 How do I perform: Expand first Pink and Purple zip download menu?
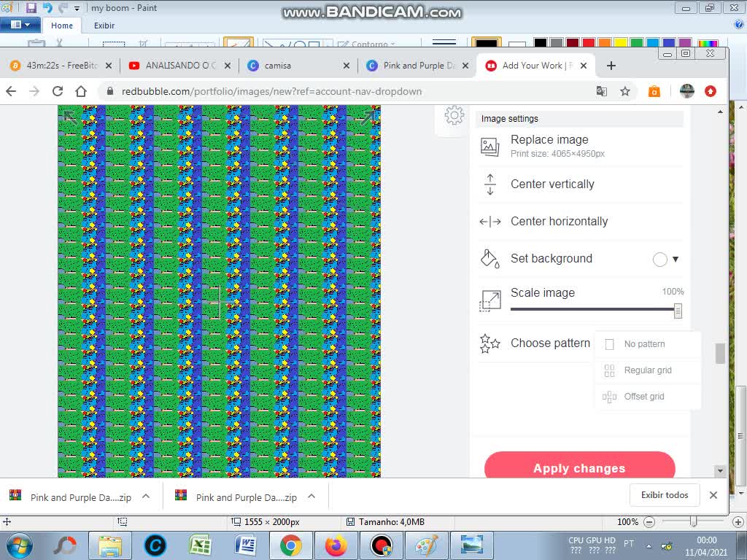click(146, 496)
